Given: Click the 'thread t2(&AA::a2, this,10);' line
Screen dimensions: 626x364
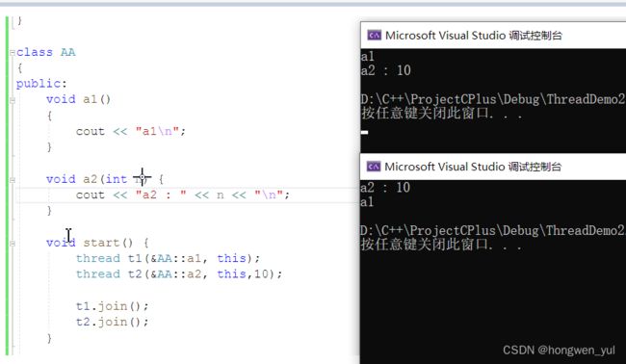Looking at the screenshot, I should point(179,274).
